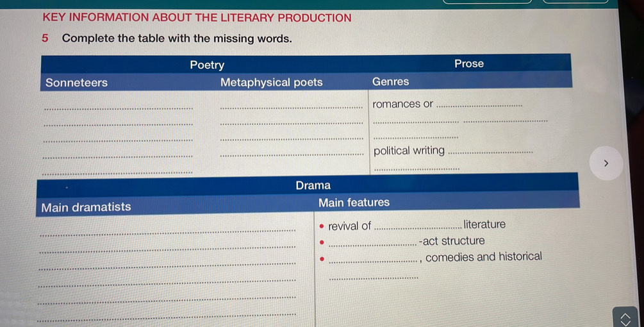Viewport: 644px width, 327px height.
Task: Click the rightmost outlined button at top
Action: tap(575, 2)
